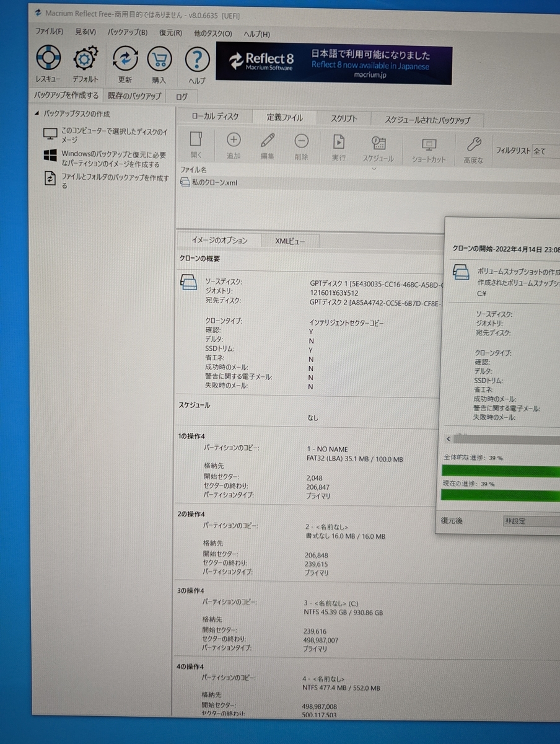Open the 高度な advanced wrench icon

(x=473, y=144)
